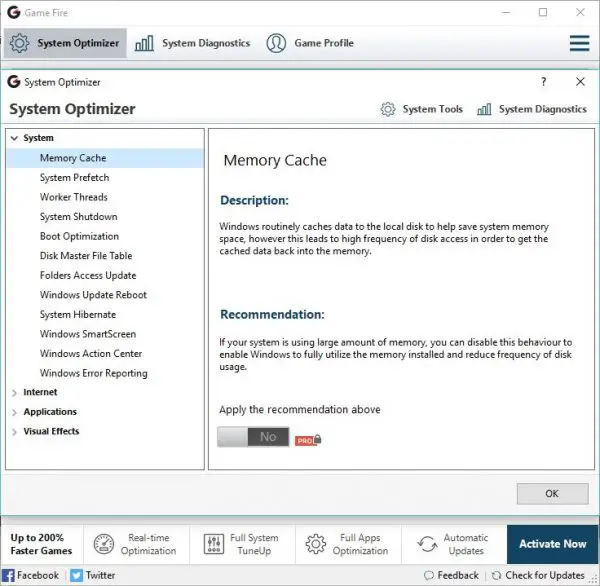Select System Prefetch tree item

[x=106, y=178]
